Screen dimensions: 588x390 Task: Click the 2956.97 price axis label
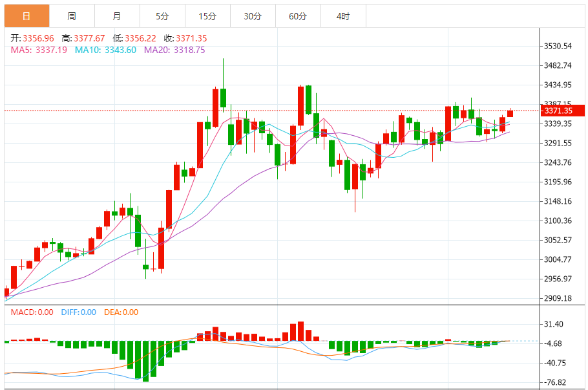click(558, 279)
